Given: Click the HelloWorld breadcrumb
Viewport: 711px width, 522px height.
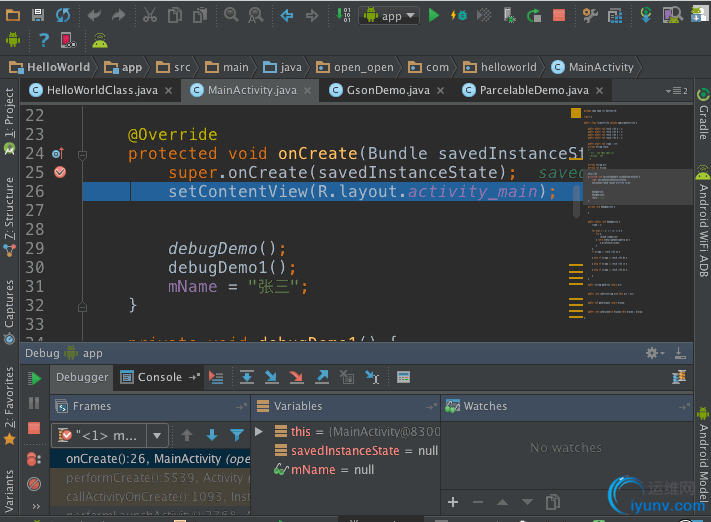Looking at the screenshot, I should click(50, 67).
